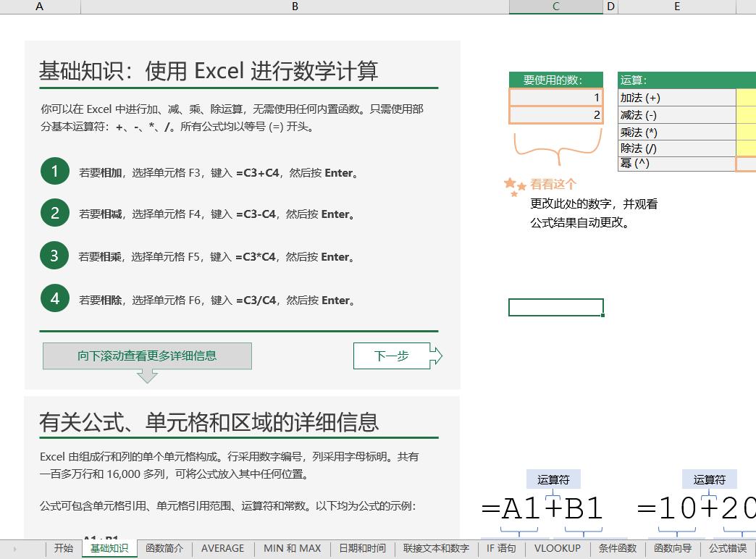Switch to the VLOOKUP sheet tab

coord(557,548)
